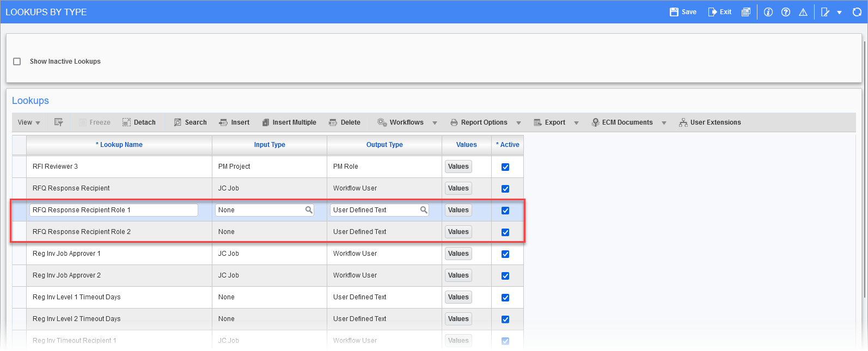Select the Reg Inv Job Approver 2 row

268,275
